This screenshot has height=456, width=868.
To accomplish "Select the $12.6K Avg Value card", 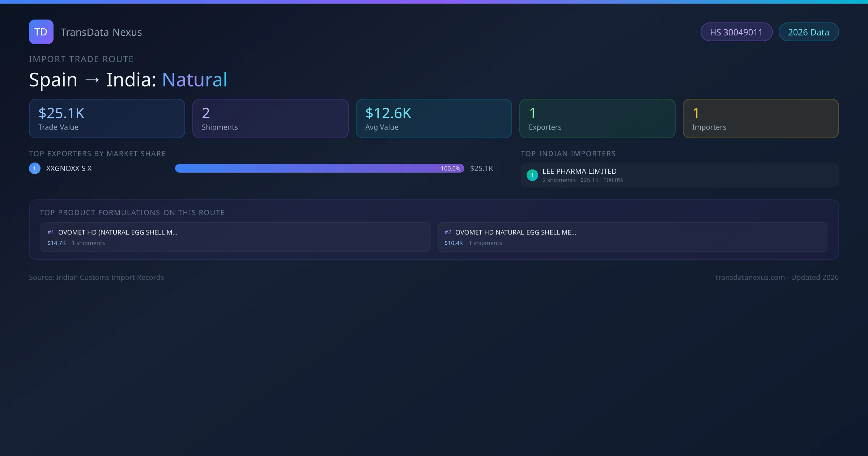I will (x=434, y=119).
